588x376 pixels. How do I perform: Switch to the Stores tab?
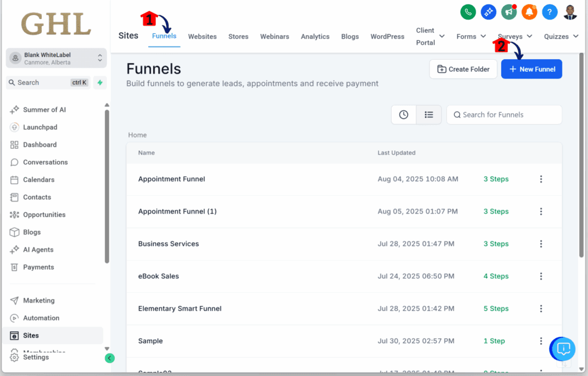click(x=238, y=36)
